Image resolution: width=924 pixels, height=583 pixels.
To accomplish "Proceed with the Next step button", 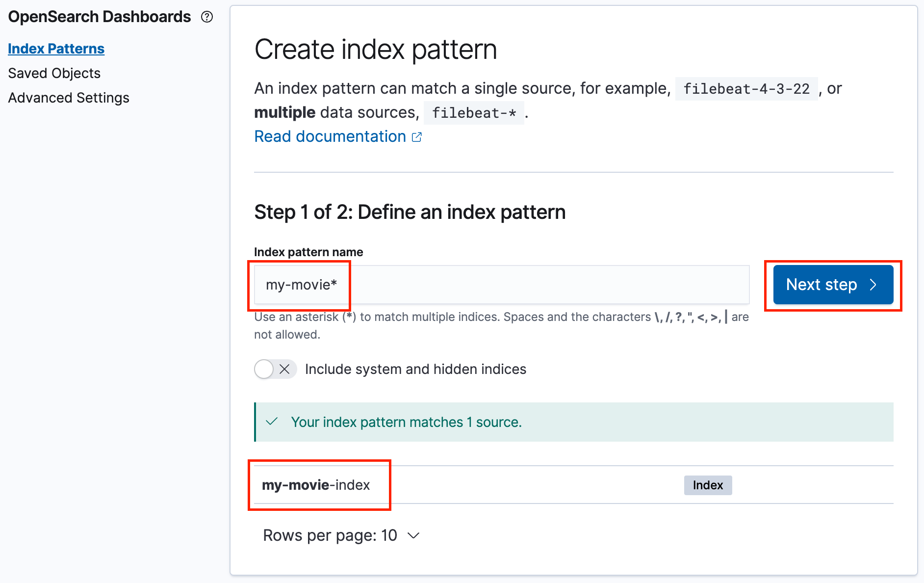I will tap(833, 285).
